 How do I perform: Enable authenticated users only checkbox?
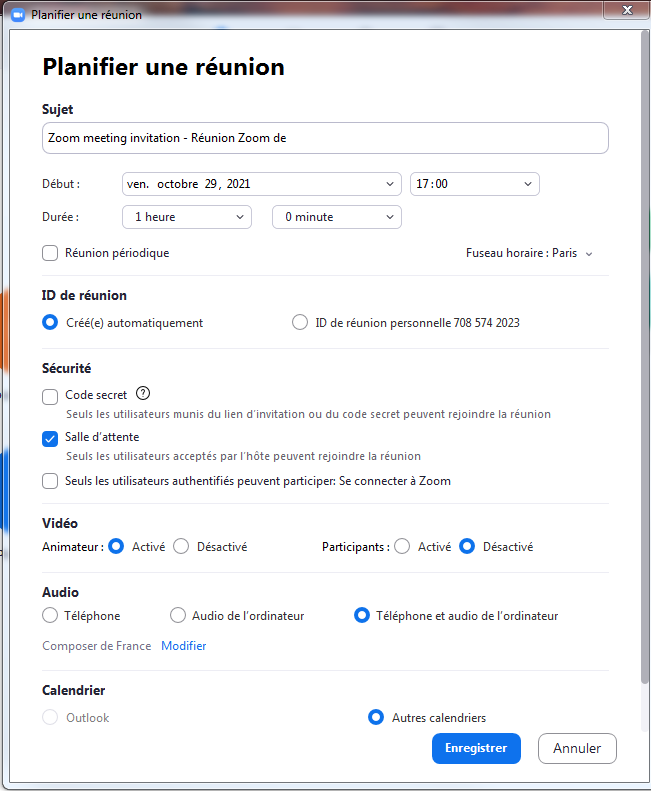click(x=50, y=481)
